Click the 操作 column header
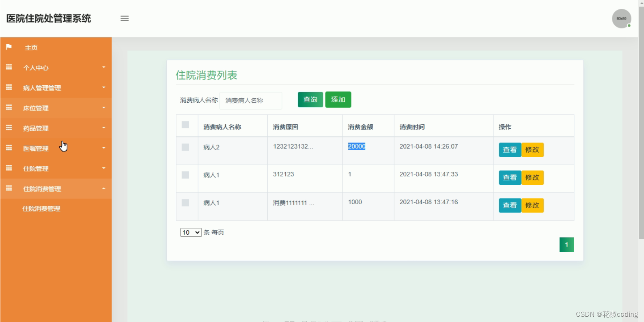Viewport: 644px width, 322px height. [x=505, y=127]
